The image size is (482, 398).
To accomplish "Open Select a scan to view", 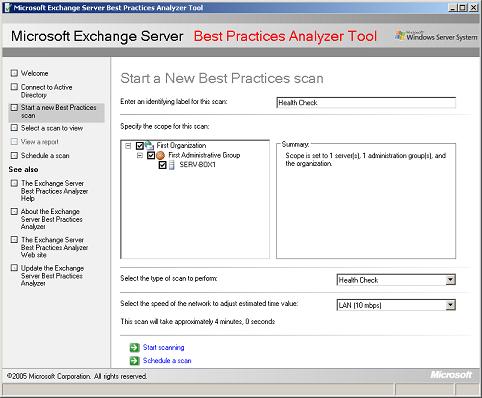I will 52,128.
